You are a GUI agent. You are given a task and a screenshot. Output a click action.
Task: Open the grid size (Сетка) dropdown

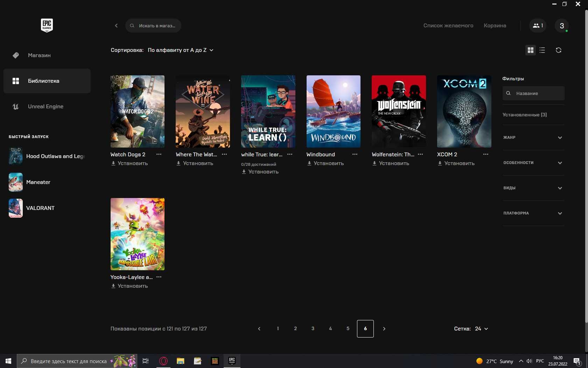tap(481, 329)
